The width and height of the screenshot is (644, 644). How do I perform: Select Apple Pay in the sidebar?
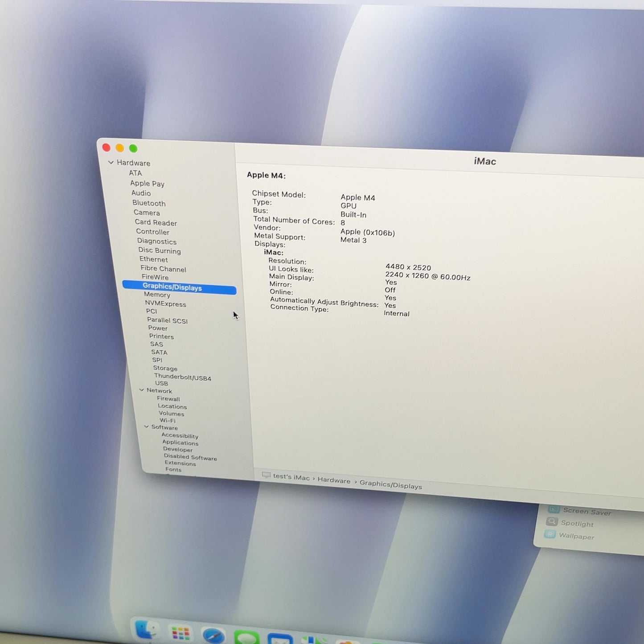tap(147, 183)
